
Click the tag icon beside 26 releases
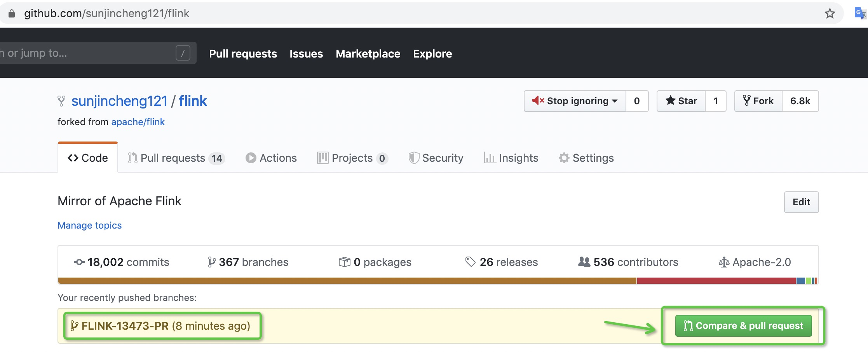tap(470, 262)
